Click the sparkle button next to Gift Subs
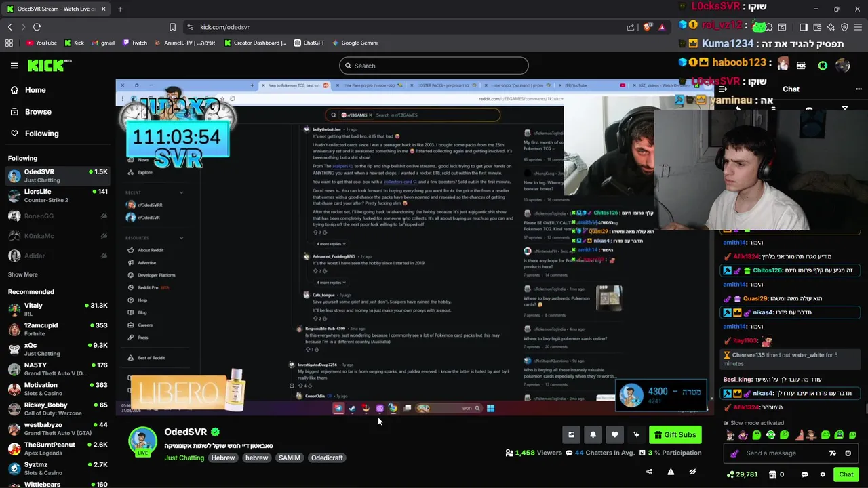This screenshot has width=868, height=488. 636,435
